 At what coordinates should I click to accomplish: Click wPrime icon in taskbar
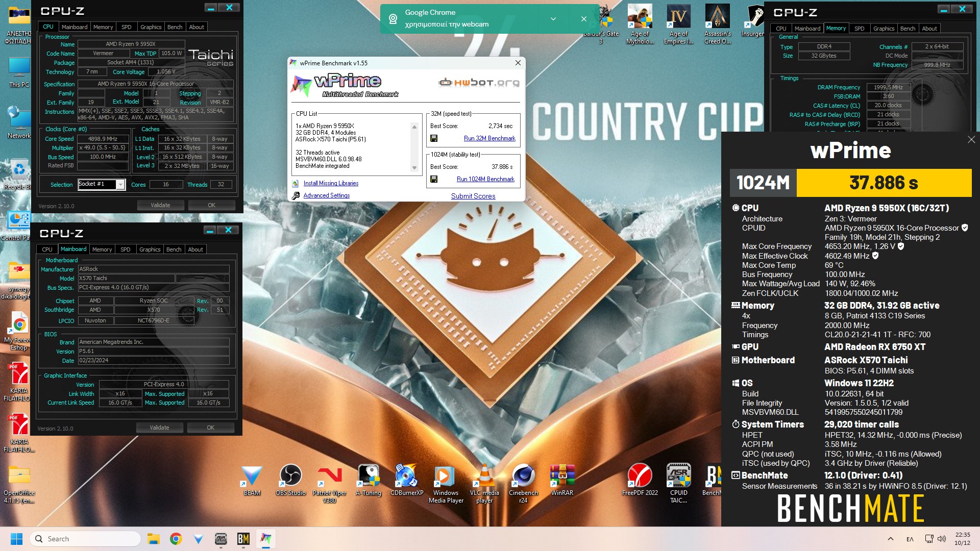point(266,539)
